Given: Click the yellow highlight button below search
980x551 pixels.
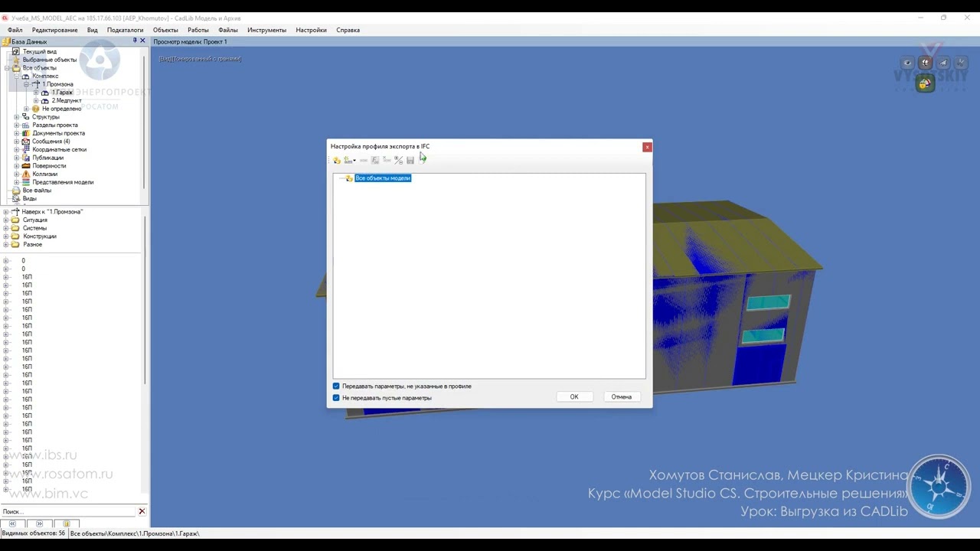Looking at the screenshot, I should pyautogui.click(x=67, y=523).
